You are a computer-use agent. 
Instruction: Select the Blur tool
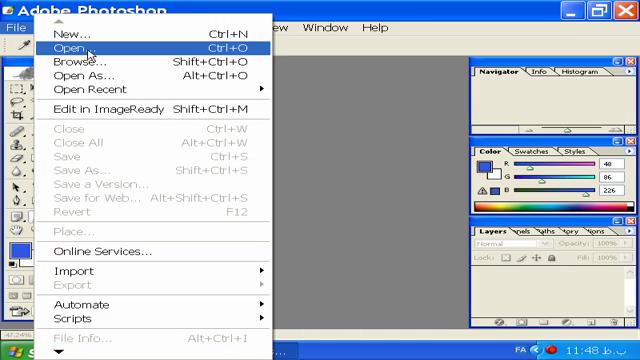pos(16,171)
